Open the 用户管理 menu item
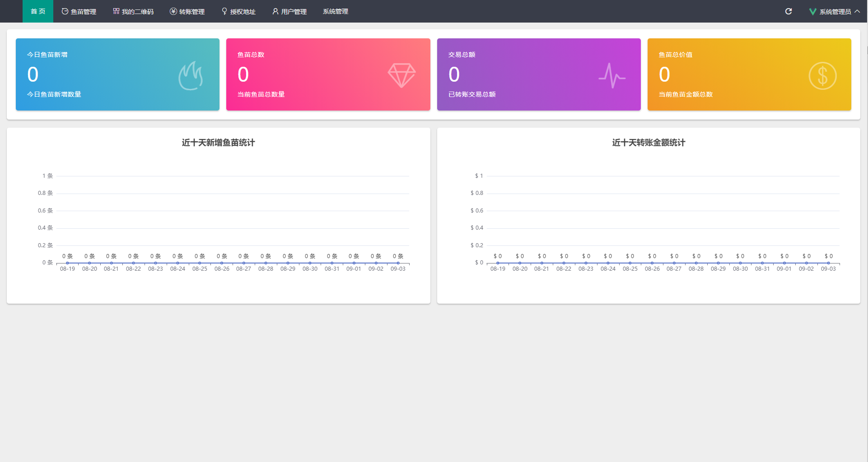Viewport: 868px width, 462px height. pos(289,11)
